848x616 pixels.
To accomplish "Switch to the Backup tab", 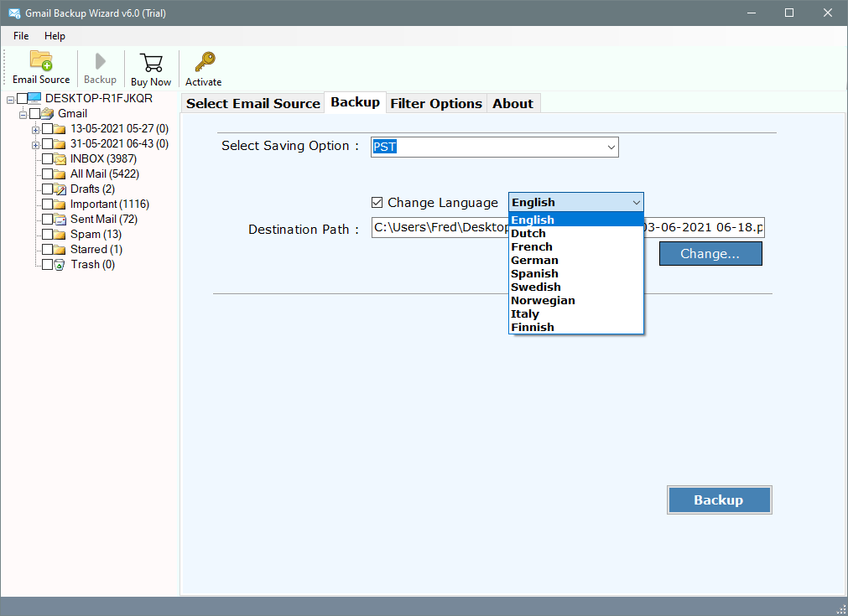I will [356, 102].
